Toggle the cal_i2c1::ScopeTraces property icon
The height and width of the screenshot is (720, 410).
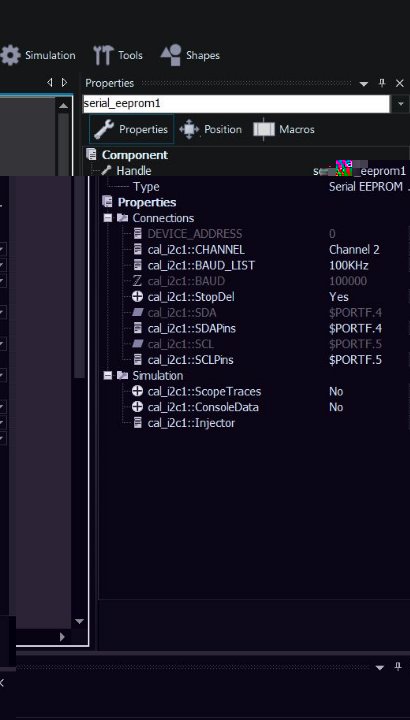[x=137, y=391]
